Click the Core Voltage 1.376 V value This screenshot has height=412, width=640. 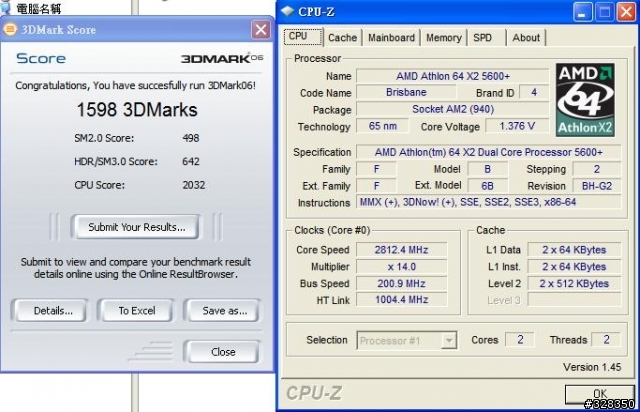coord(517,126)
